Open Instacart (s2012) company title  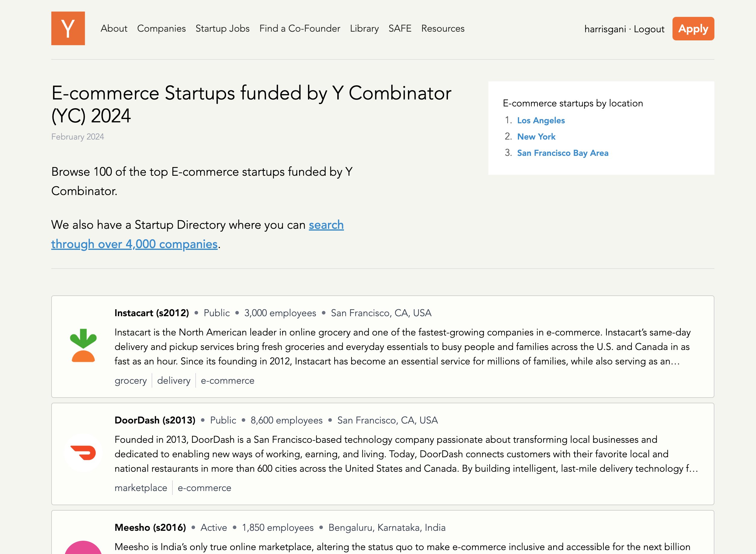tap(152, 313)
